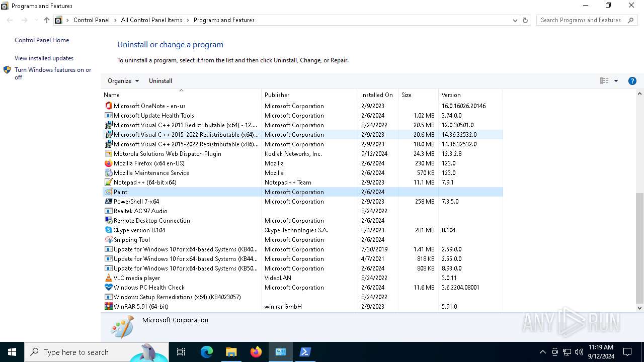
Task: Click the Microsoft OneNote icon in list
Action: (x=108, y=106)
